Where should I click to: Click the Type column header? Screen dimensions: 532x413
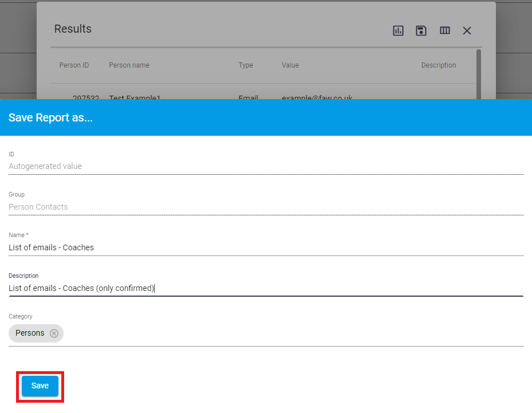246,65
